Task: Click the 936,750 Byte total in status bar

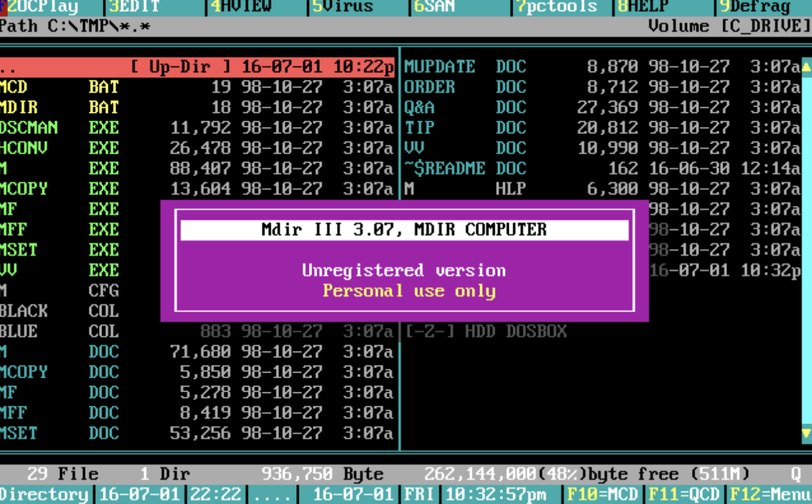Action: click(x=322, y=474)
